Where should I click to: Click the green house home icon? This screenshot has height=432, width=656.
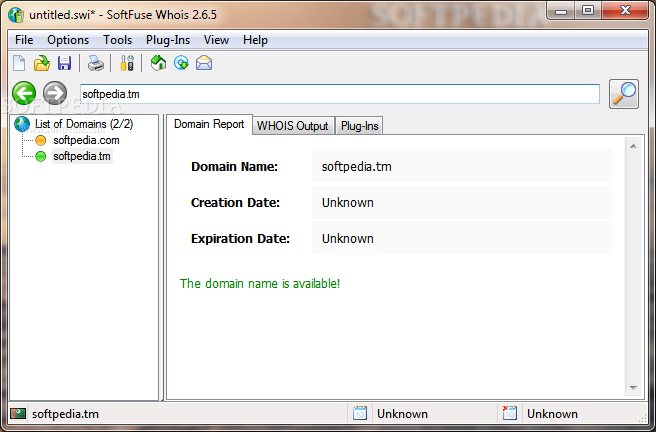point(158,63)
